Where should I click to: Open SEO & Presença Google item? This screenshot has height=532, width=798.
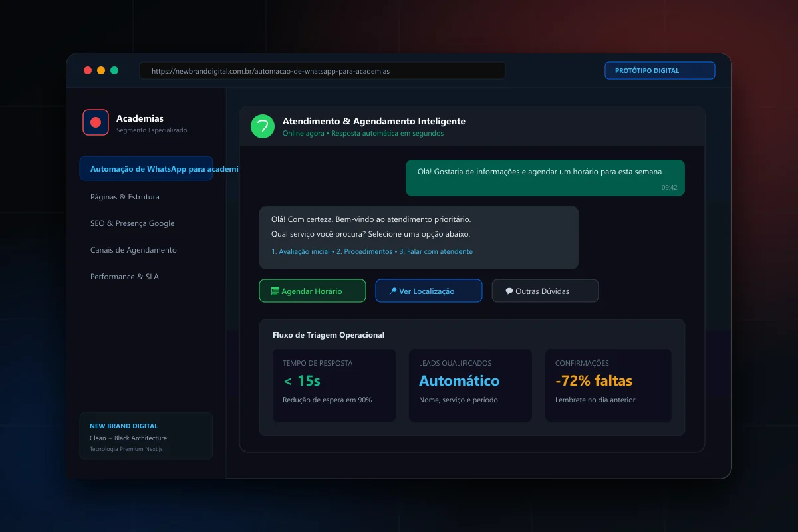click(132, 223)
